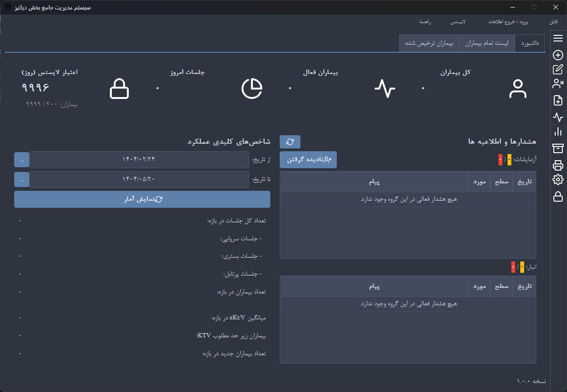Switch to the بیماران ترخیص شده tab
The height and width of the screenshot is (392, 567).
tap(429, 43)
